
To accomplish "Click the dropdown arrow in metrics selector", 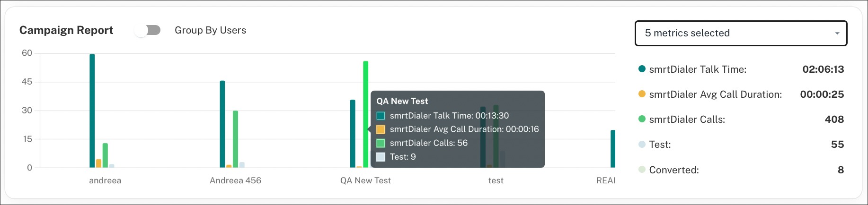I will [837, 34].
